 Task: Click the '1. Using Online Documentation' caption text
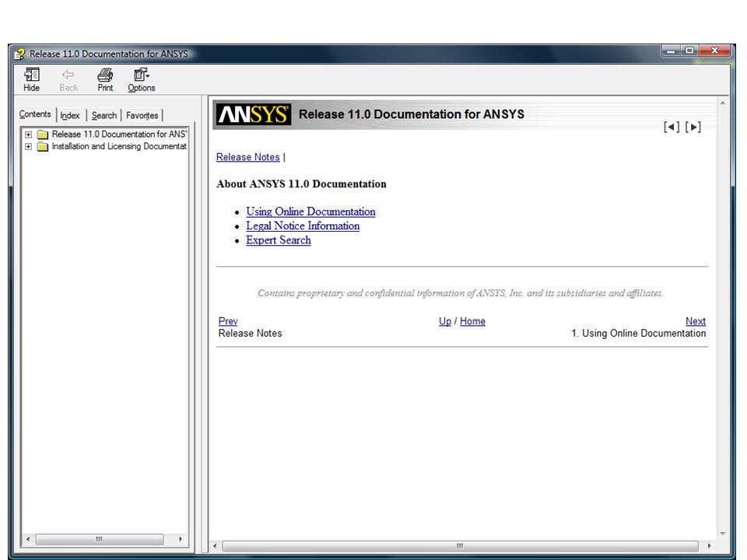click(638, 334)
